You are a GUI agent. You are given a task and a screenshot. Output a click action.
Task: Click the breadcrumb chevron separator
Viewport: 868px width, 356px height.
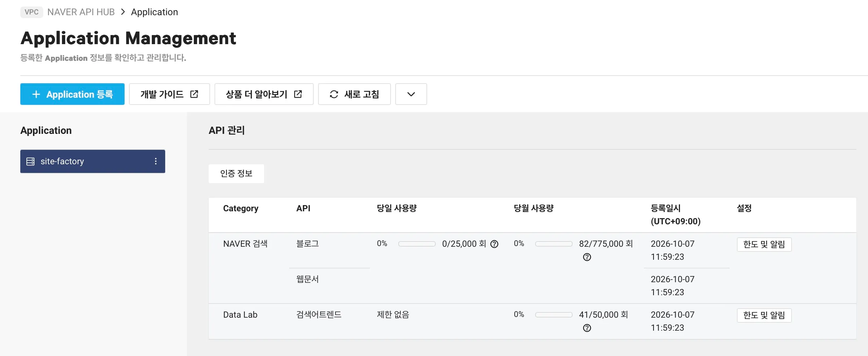point(123,12)
